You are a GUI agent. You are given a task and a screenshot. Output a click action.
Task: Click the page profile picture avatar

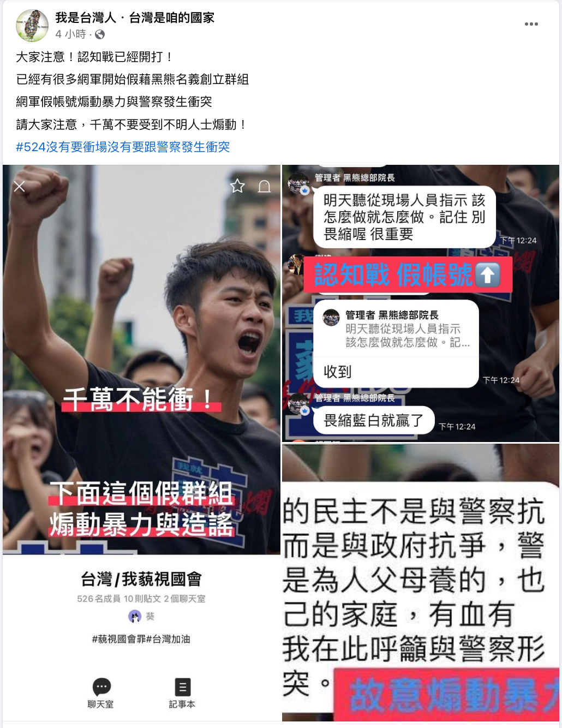(32, 26)
